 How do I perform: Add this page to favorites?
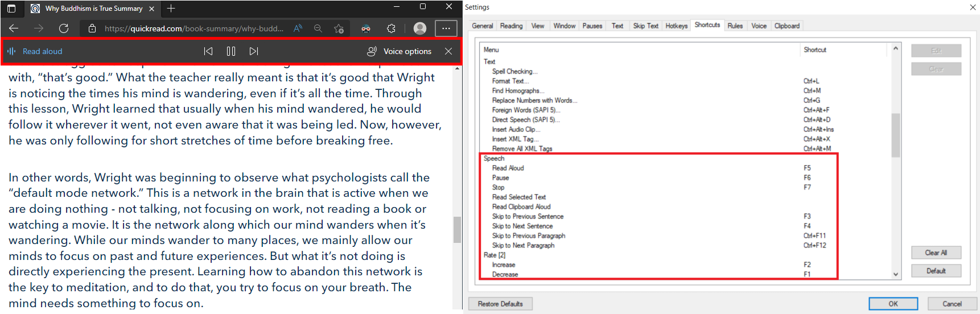click(x=339, y=28)
